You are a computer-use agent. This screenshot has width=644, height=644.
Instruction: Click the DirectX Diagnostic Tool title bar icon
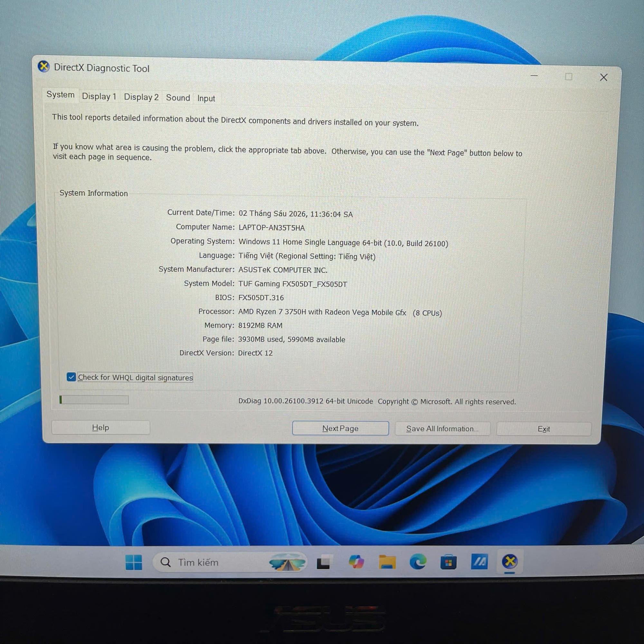point(43,66)
